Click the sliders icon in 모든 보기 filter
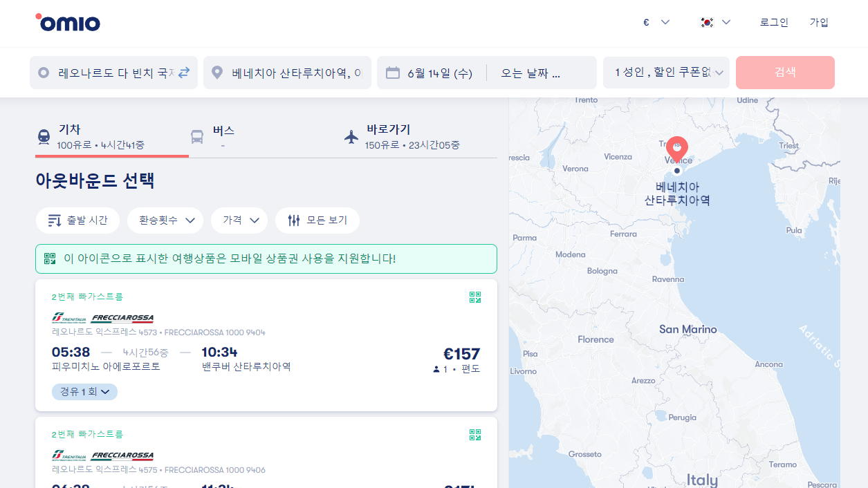 (294, 220)
